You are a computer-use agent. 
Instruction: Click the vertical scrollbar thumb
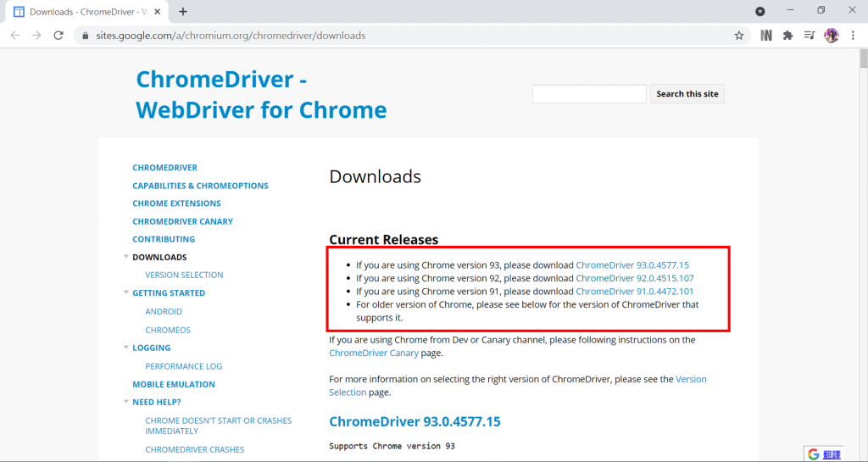(x=864, y=58)
